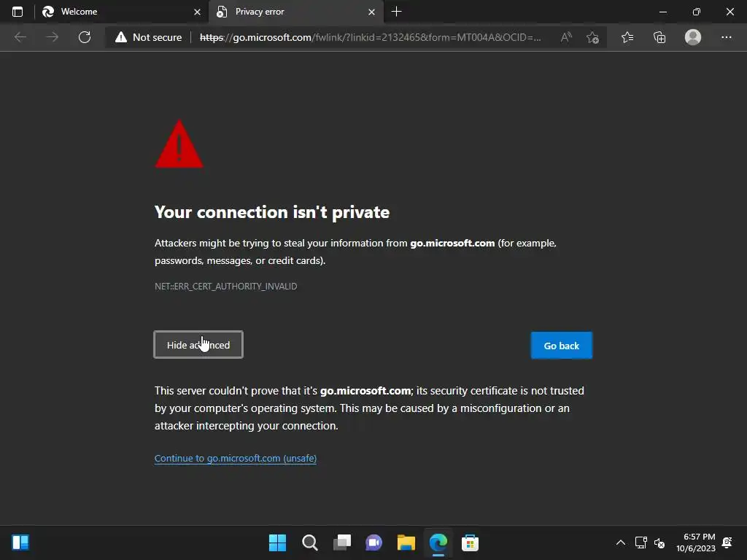Open the Windows Start menu
This screenshot has width=747, height=560.
tap(277, 542)
